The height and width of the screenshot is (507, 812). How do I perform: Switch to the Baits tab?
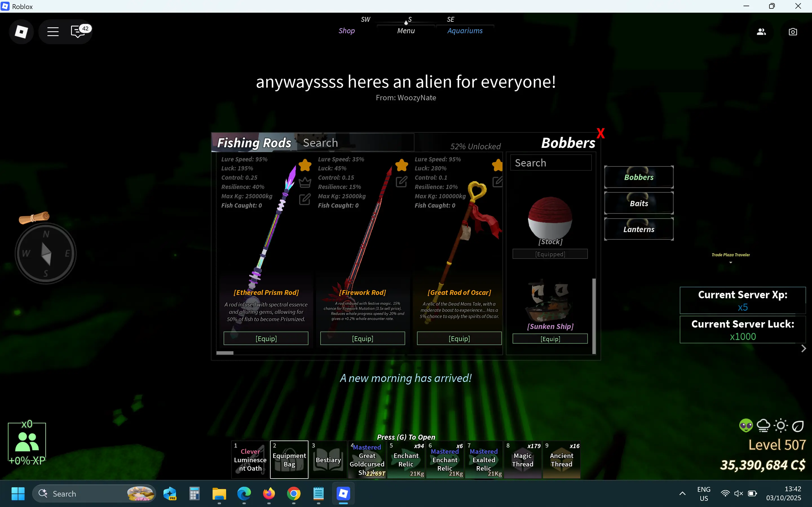[x=639, y=203]
